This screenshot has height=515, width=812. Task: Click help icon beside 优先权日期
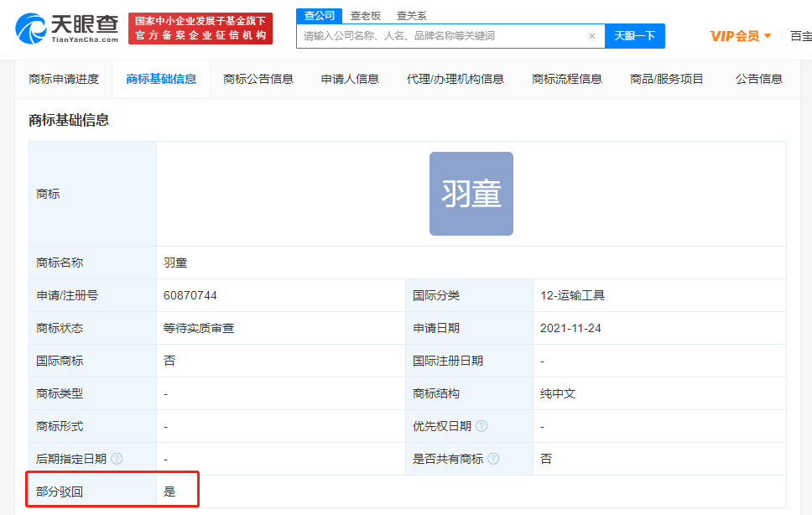[481, 426]
